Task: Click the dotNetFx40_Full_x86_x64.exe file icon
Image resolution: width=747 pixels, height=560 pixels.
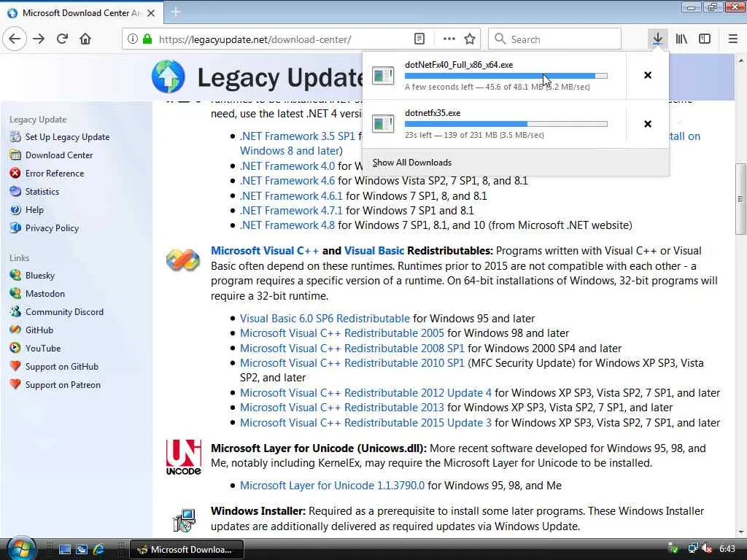Action: coord(383,75)
